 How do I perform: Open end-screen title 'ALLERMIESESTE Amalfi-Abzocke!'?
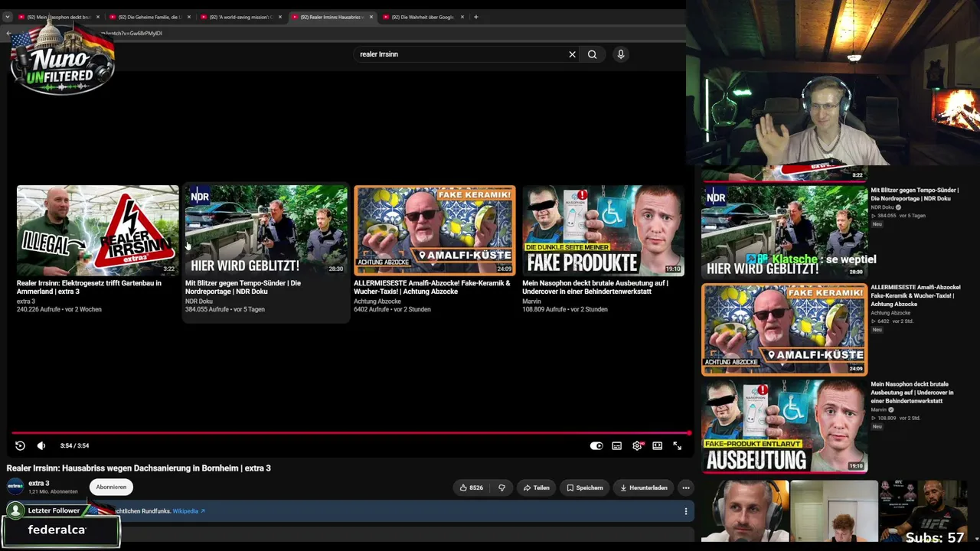[432, 287]
